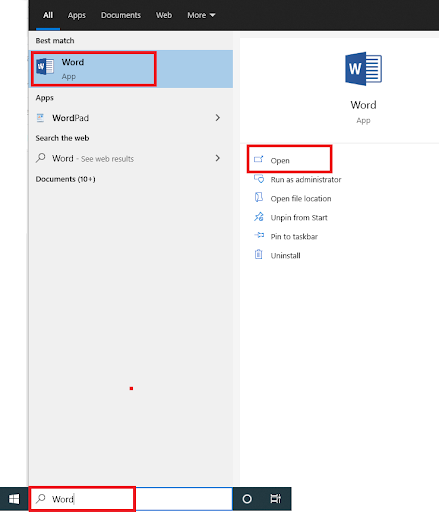439x512 pixels.
Task: Click the Windows Start button
Action: [x=14, y=499]
